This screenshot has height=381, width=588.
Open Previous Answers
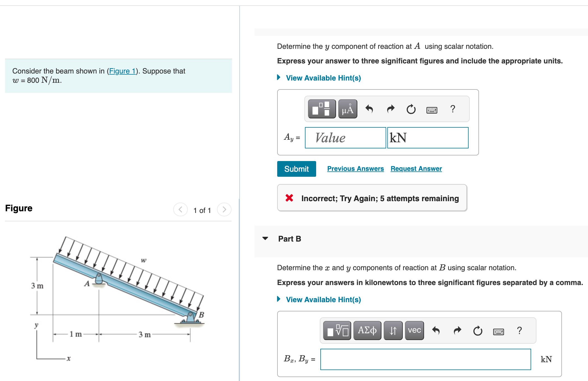tap(355, 168)
